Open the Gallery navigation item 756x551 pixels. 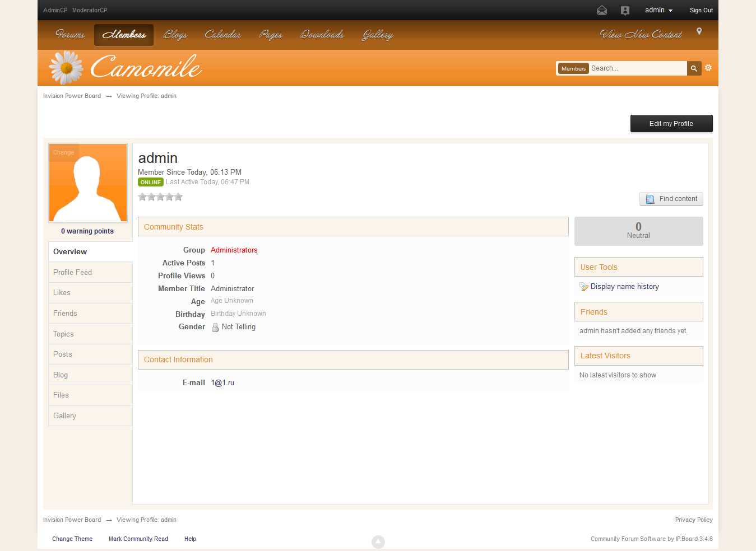(377, 35)
